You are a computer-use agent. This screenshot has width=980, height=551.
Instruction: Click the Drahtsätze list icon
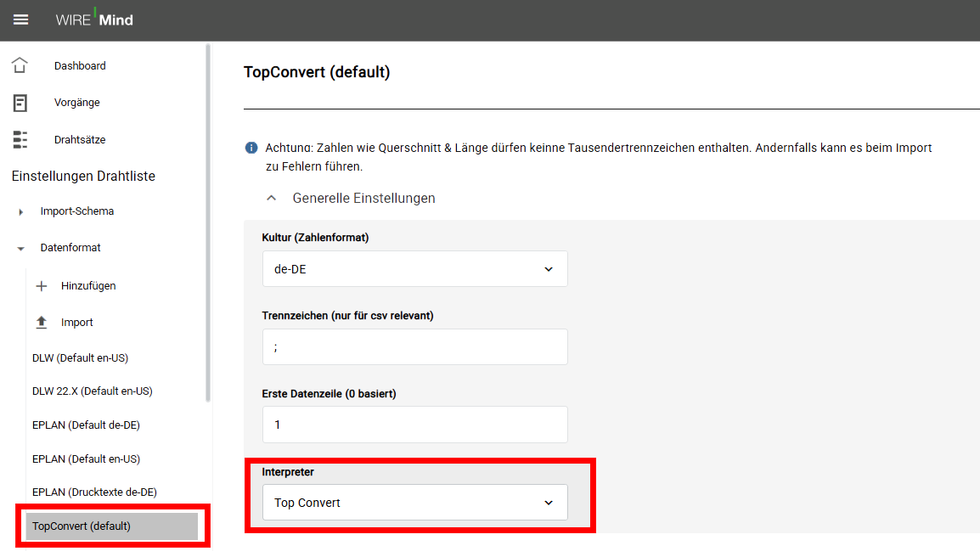[x=19, y=140]
